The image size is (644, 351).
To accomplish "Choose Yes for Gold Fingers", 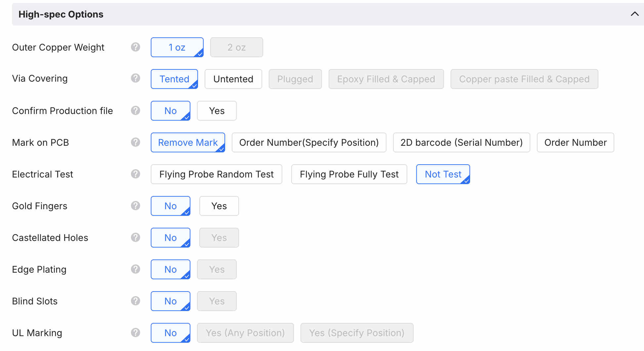I will point(219,206).
